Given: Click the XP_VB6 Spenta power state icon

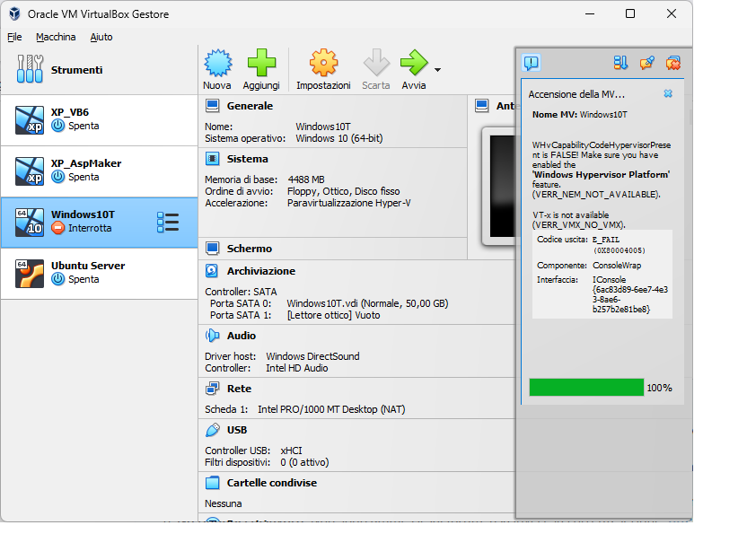Looking at the screenshot, I should [x=57, y=126].
